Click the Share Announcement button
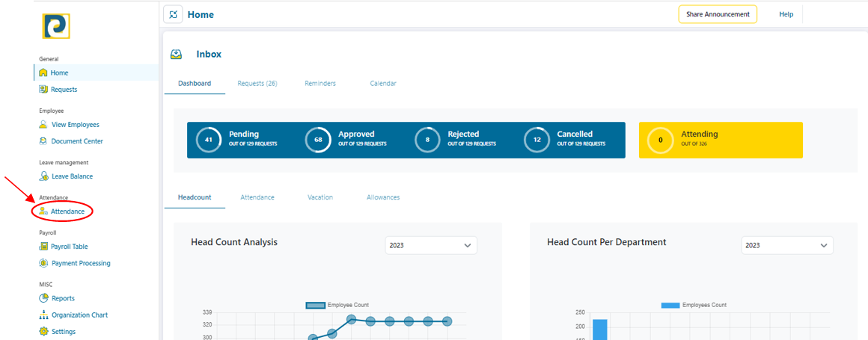This screenshot has width=868, height=340. point(718,14)
